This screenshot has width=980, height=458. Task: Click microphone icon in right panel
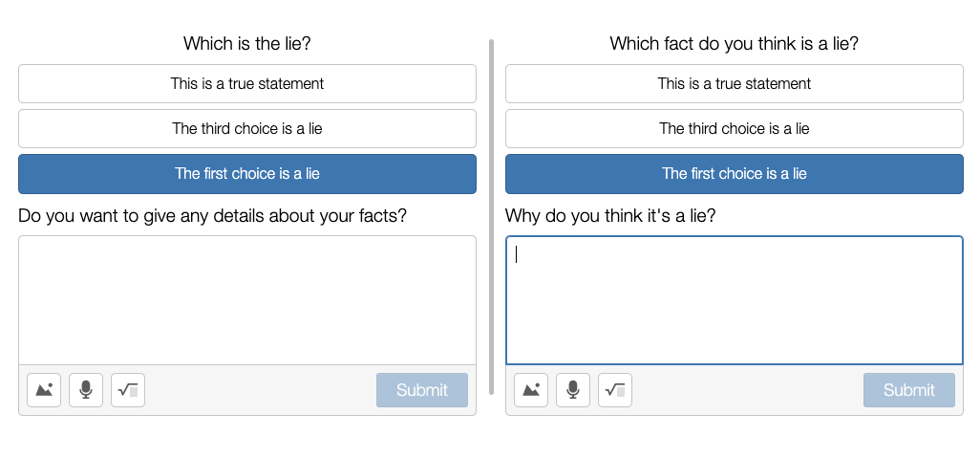pos(573,390)
